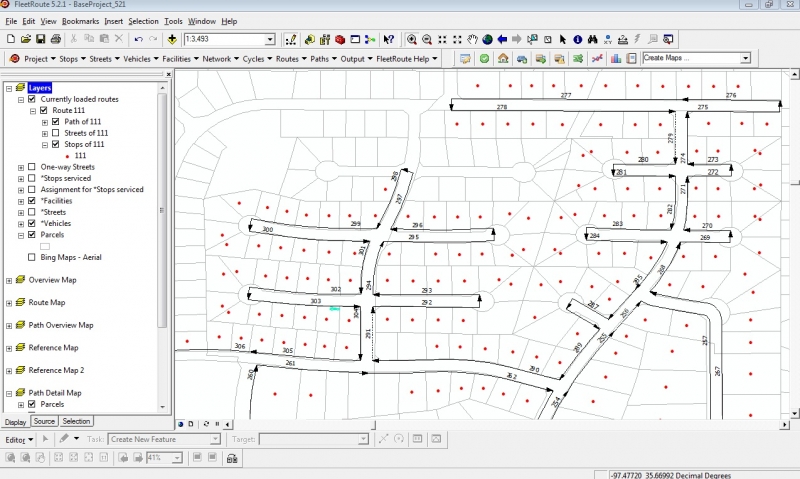Click the red 111 stop symbol

tap(67, 156)
